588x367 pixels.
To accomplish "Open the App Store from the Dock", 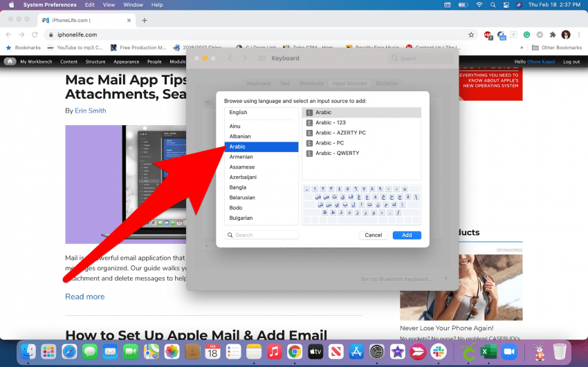I will 356,352.
